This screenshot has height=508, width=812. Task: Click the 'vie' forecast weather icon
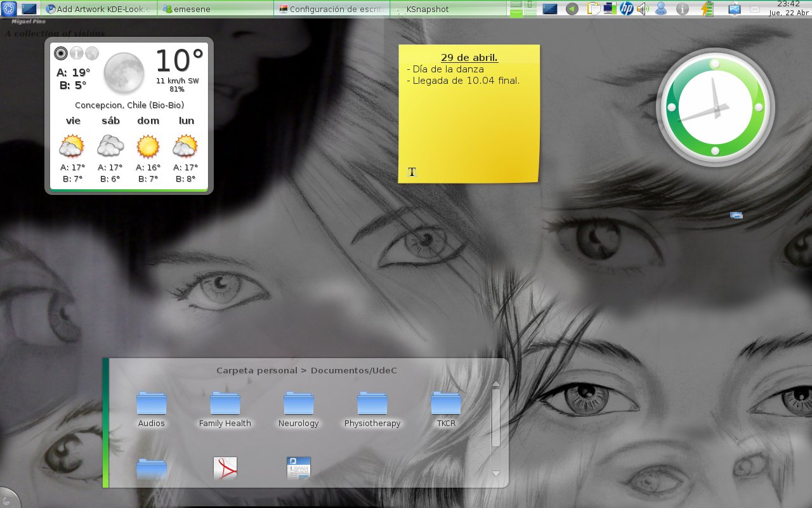(72, 147)
